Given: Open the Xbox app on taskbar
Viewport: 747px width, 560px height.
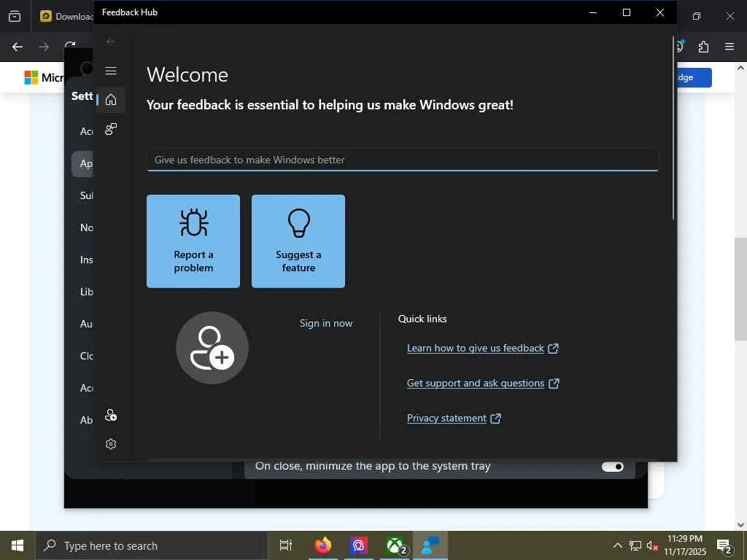Looking at the screenshot, I should coord(395,545).
